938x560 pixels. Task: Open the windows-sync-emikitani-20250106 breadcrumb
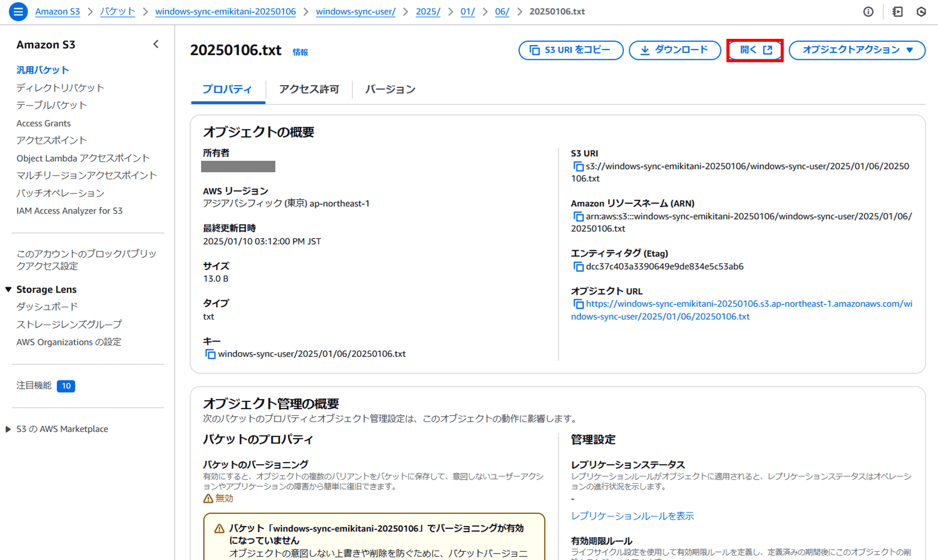click(226, 11)
